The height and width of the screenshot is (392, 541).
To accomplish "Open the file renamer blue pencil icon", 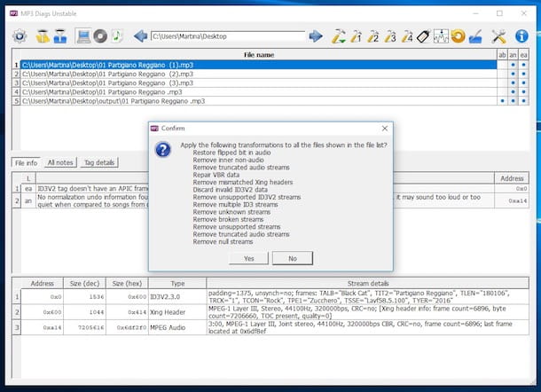I will pos(475,36).
